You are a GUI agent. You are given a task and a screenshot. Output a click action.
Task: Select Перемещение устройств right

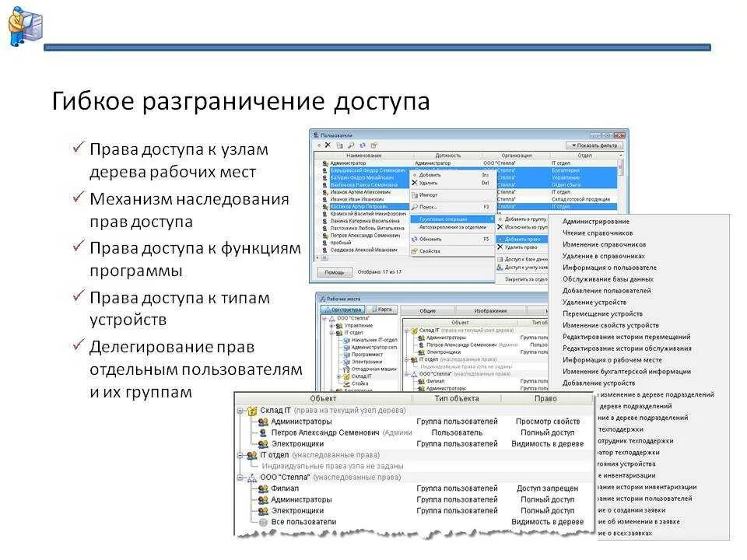point(602,313)
